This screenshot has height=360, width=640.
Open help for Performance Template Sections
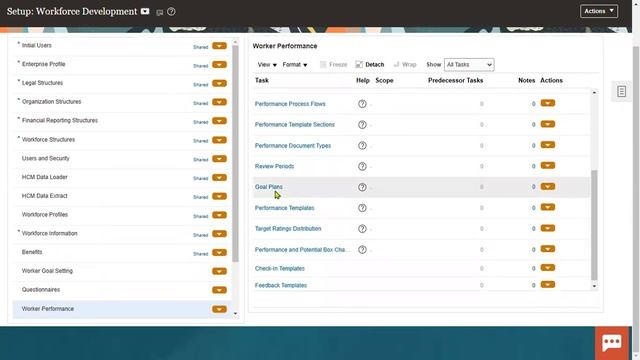pyautogui.click(x=362, y=125)
